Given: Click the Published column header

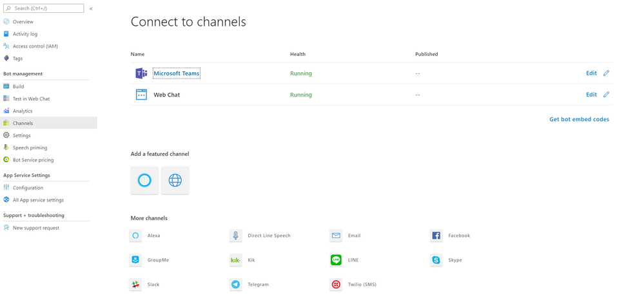Looking at the screenshot, I should click(426, 54).
